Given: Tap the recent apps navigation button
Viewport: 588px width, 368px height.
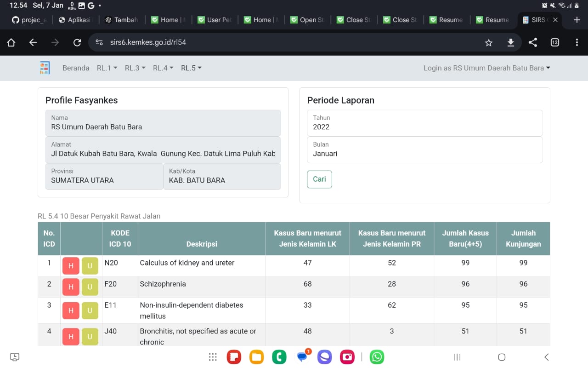Looking at the screenshot, I should (x=457, y=357).
